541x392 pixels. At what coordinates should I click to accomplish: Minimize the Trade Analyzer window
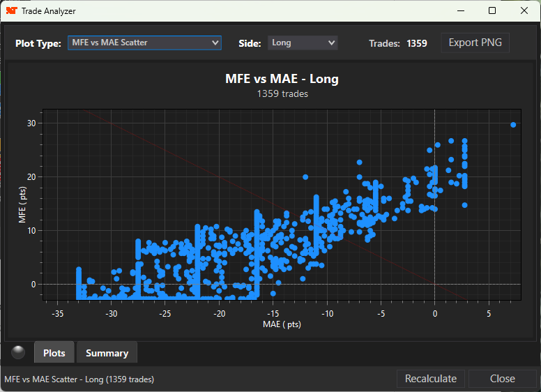point(460,11)
